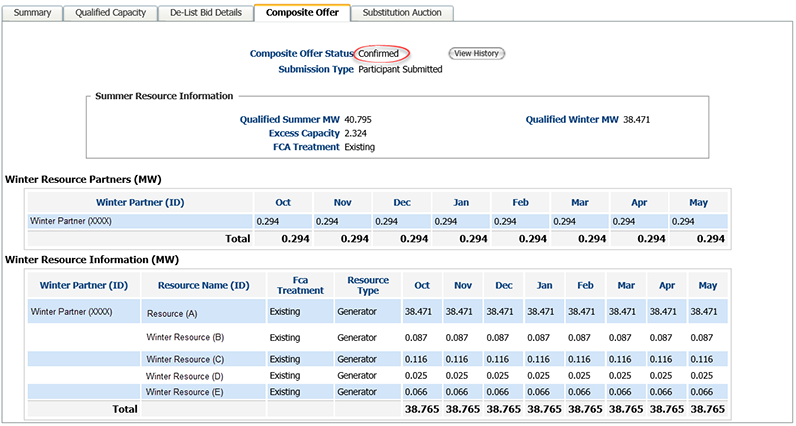The image size is (796, 426).
Task: Click the Dec total 0.294 in Partners table
Action: (x=414, y=239)
